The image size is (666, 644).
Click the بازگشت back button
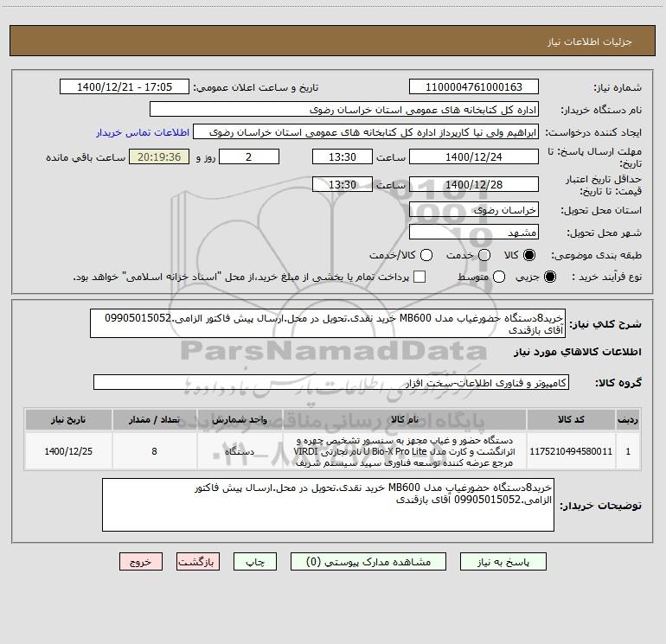tap(198, 562)
